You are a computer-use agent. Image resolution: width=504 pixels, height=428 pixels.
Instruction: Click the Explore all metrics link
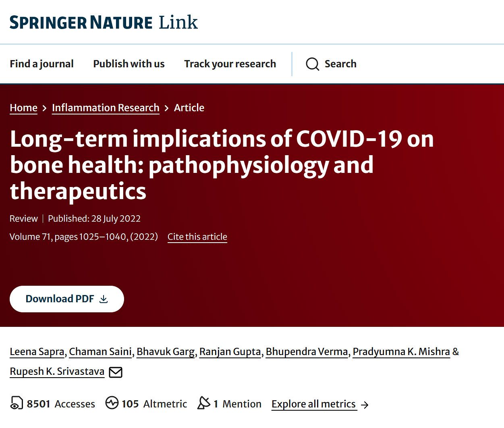[x=314, y=404]
